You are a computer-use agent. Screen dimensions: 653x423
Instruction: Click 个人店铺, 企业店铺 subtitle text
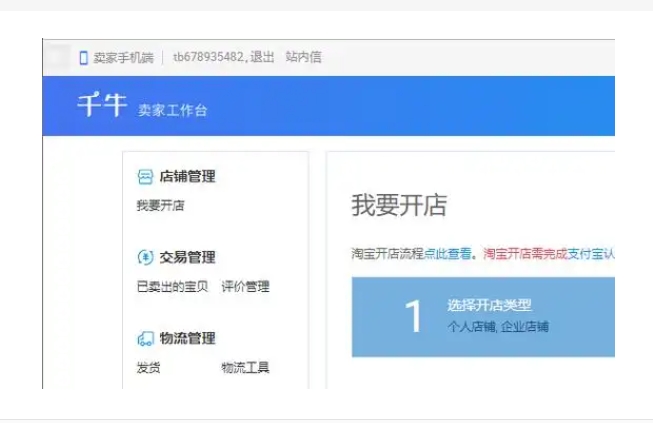(x=498, y=327)
